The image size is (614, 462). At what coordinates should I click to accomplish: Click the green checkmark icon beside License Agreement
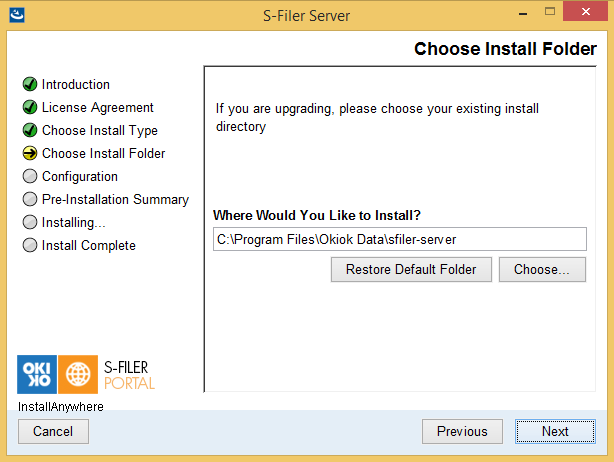(30, 107)
